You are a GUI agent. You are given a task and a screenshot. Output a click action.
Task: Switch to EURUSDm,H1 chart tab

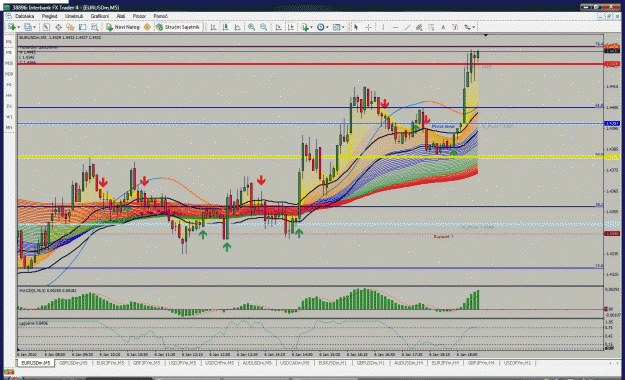[x=332, y=363]
